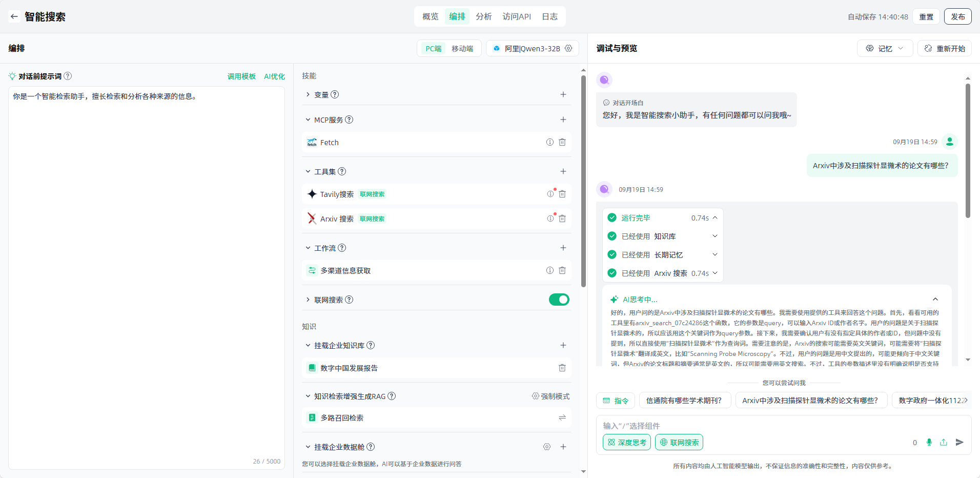Remove the Arxiv 搜索 tool
This screenshot has height=478, width=980.
[562, 219]
